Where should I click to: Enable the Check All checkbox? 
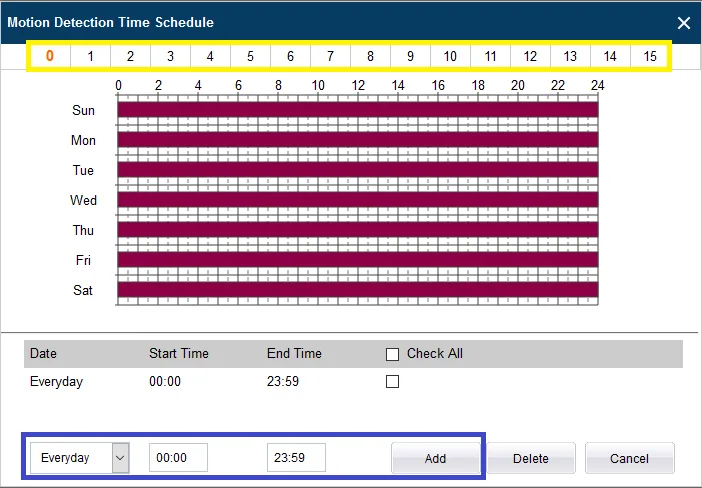click(393, 354)
